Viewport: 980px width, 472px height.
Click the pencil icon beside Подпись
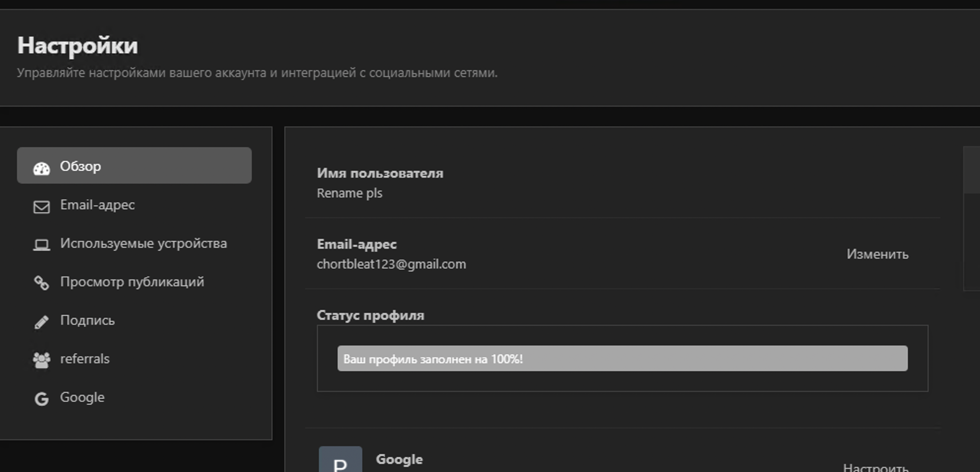pyautogui.click(x=41, y=322)
